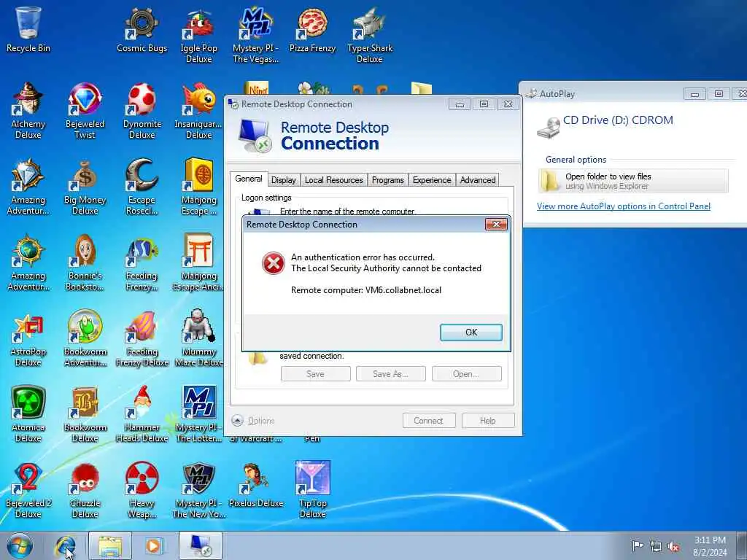747x560 pixels.
Task: Click the taskbar clock showing 3:11 PM
Action: click(x=711, y=546)
